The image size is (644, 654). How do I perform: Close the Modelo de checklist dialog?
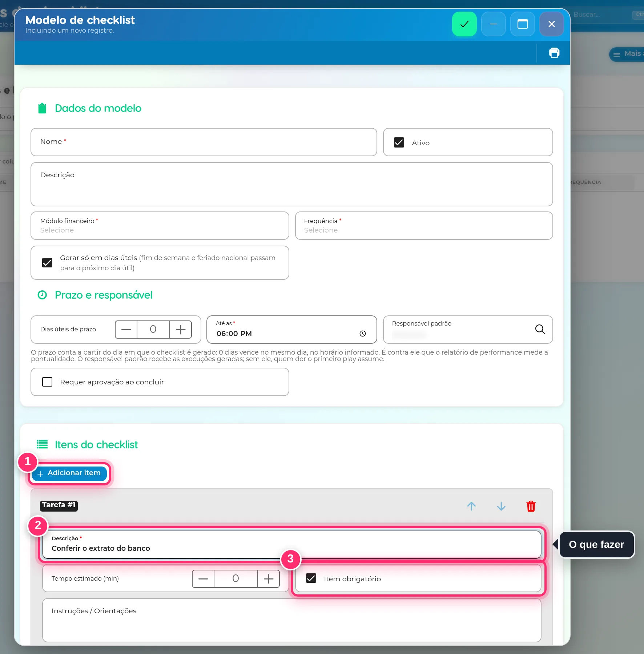(551, 24)
